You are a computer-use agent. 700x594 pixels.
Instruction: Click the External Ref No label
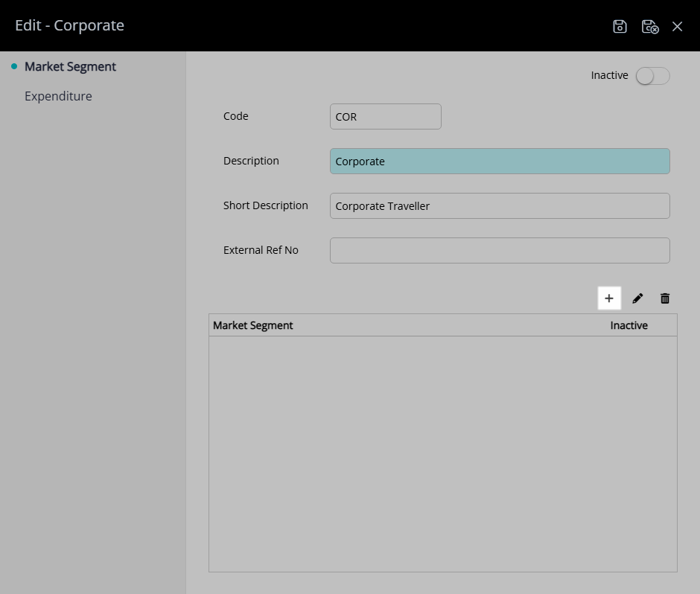pyautogui.click(x=261, y=250)
